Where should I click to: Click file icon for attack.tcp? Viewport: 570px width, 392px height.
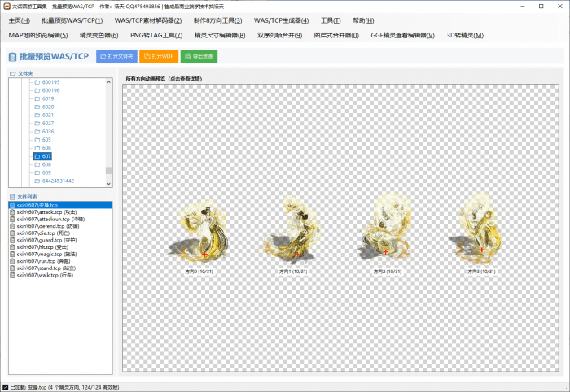pyautogui.click(x=12, y=211)
